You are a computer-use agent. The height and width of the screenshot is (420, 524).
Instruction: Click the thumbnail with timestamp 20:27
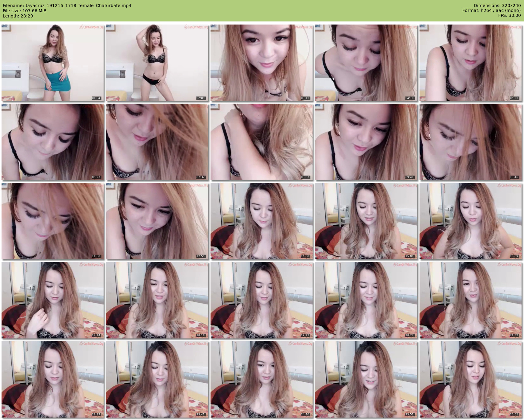pos(366,300)
